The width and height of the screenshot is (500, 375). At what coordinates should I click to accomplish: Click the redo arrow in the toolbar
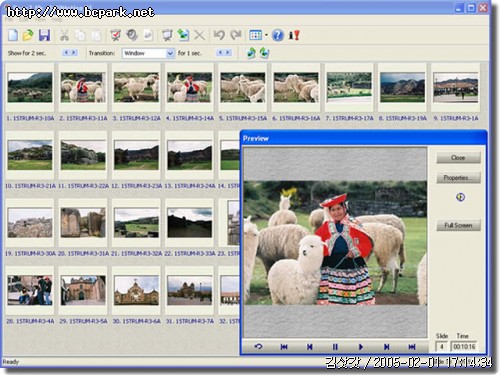tap(236, 35)
